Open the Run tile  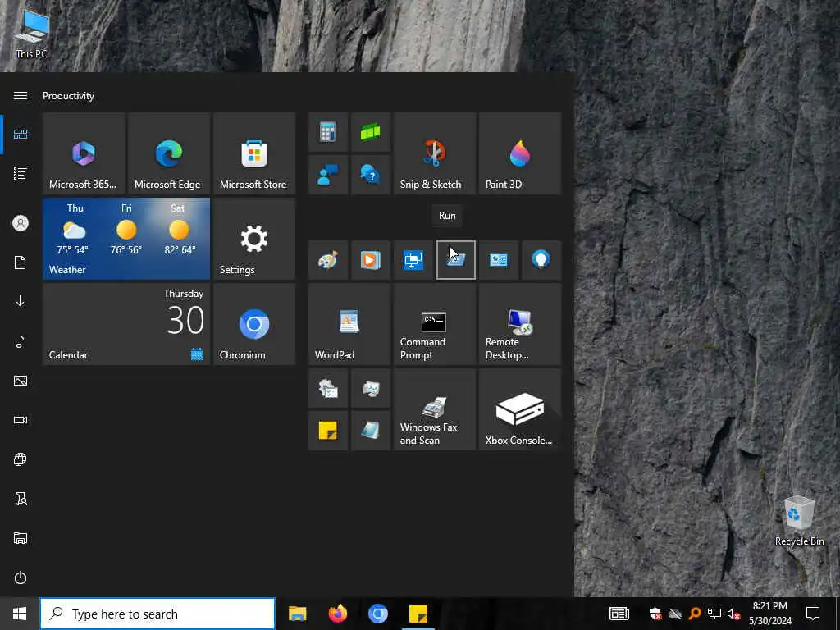click(x=456, y=260)
